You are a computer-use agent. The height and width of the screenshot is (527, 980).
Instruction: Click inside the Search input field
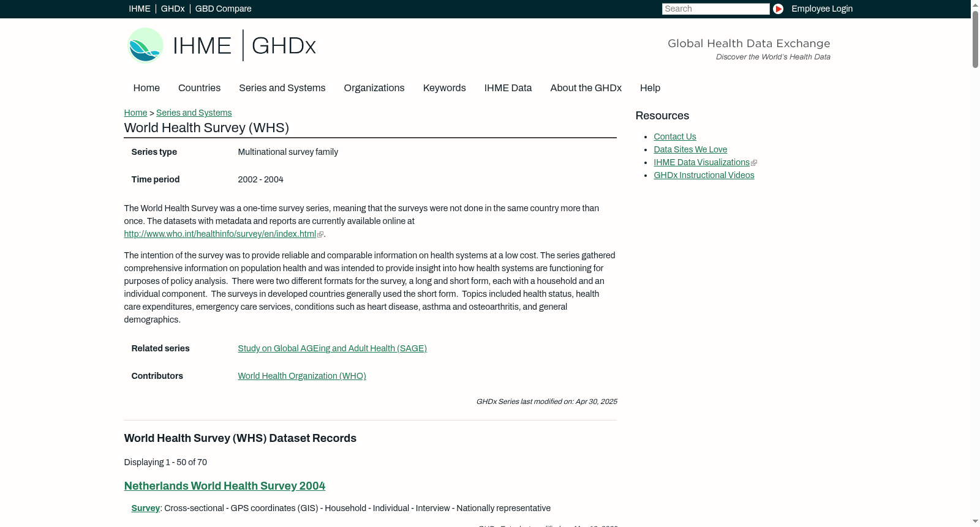715,9
